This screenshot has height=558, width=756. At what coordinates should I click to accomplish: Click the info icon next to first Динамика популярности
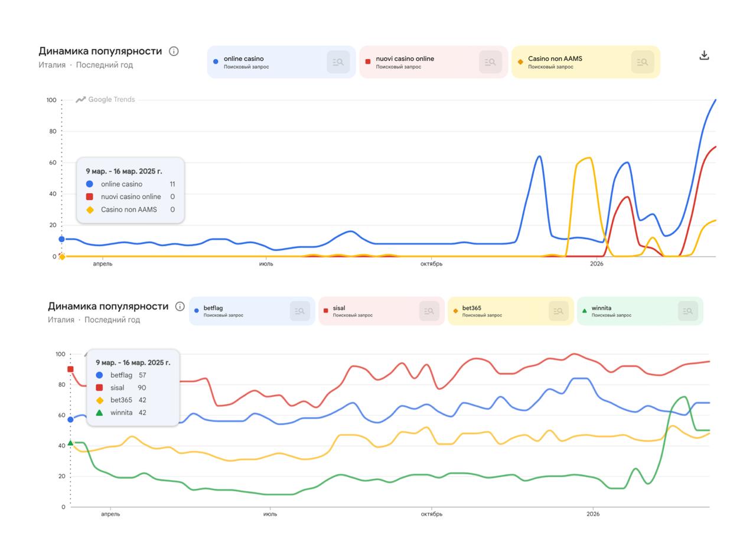(x=174, y=51)
